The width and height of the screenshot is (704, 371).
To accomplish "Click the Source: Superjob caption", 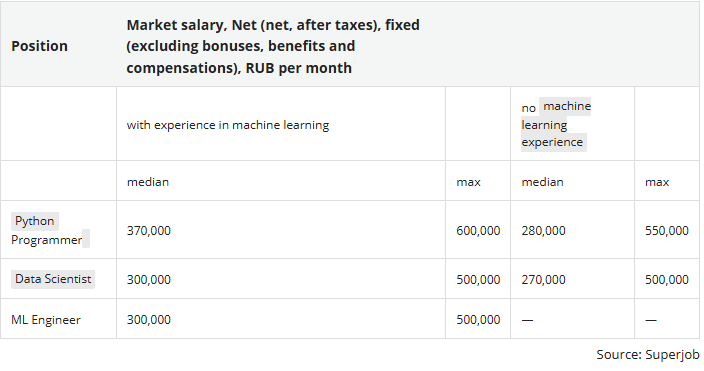I will 648,354.
